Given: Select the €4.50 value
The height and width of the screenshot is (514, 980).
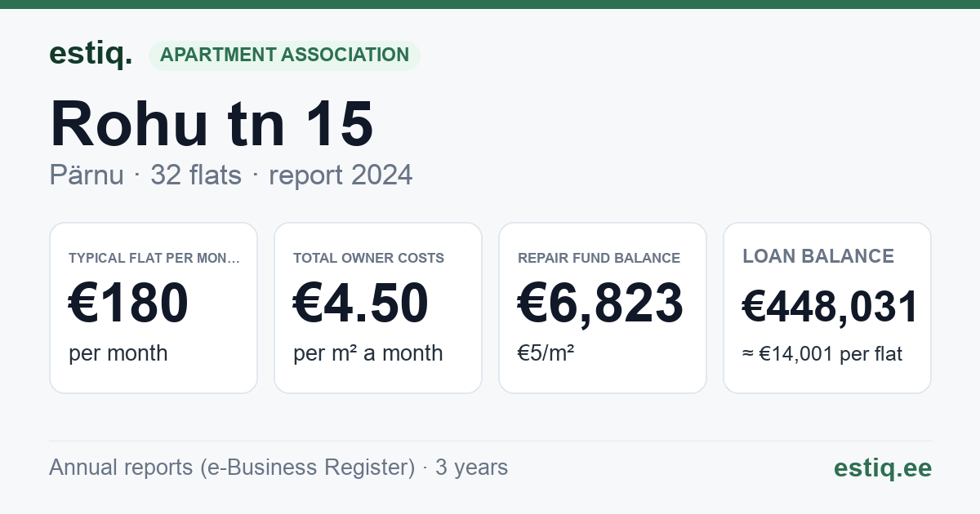Looking at the screenshot, I should tap(361, 303).
